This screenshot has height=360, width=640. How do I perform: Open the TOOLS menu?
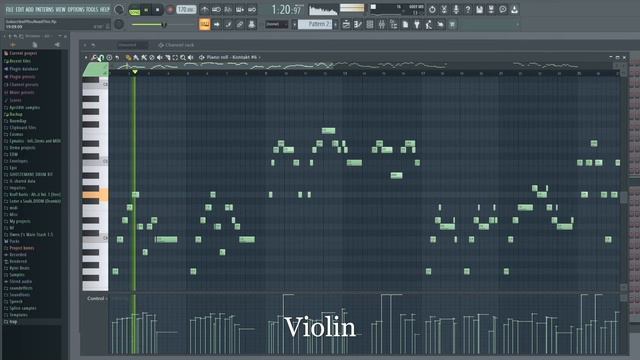[x=92, y=9]
